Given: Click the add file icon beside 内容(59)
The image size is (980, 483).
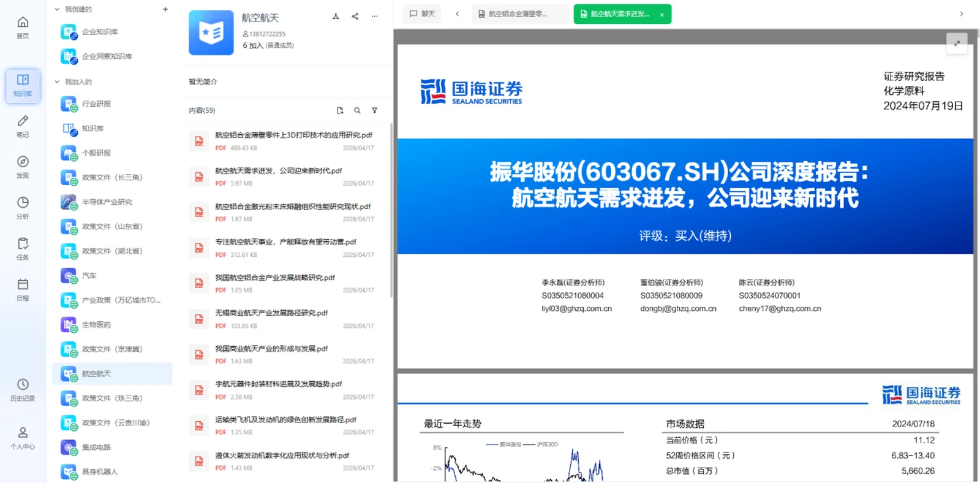Looking at the screenshot, I should coord(340,110).
